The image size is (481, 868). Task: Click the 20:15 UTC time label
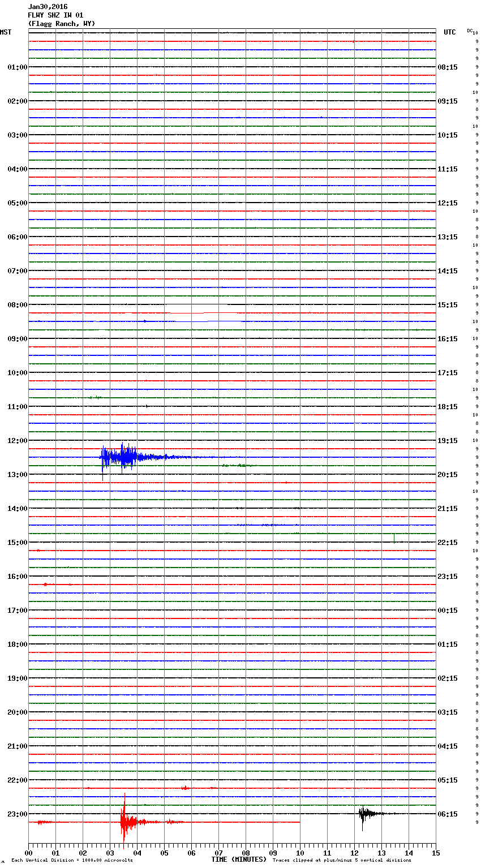(x=448, y=475)
